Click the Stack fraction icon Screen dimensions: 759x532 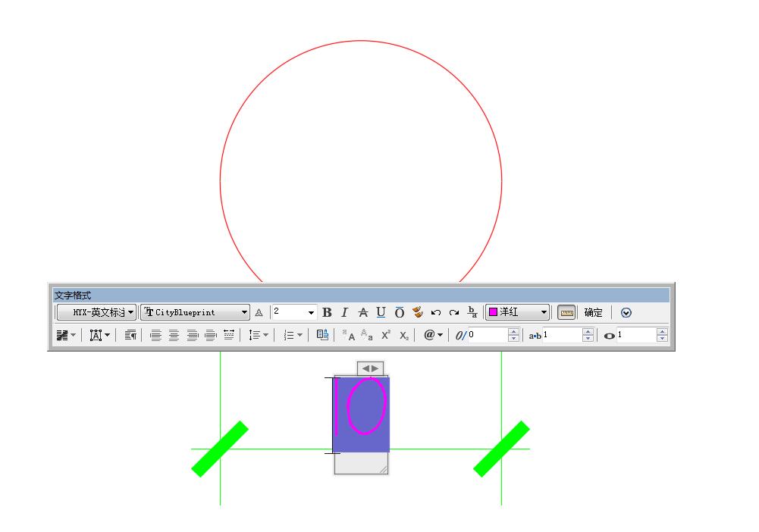point(472,312)
